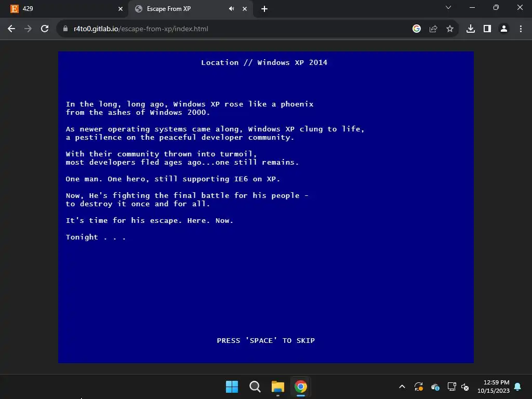The image size is (532, 399).
Task: Open the Google icon in address bar
Action: tap(417, 29)
